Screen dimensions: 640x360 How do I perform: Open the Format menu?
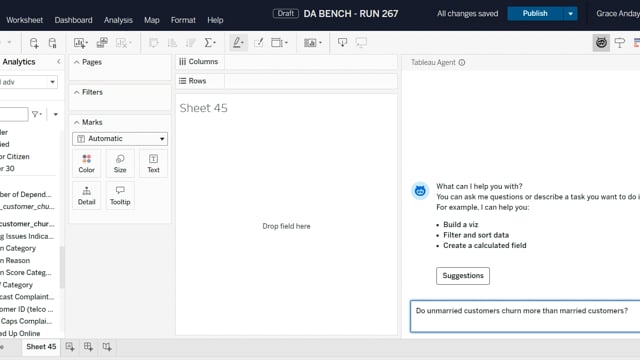(183, 20)
